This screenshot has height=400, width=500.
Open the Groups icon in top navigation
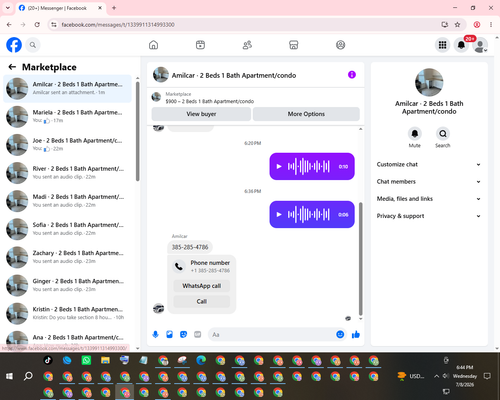(340, 45)
